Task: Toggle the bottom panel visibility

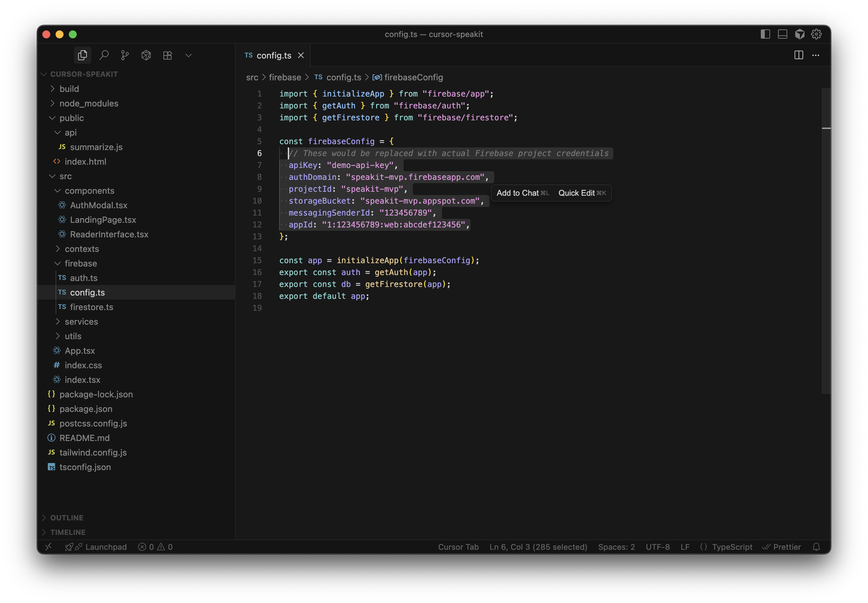Action: tap(783, 34)
